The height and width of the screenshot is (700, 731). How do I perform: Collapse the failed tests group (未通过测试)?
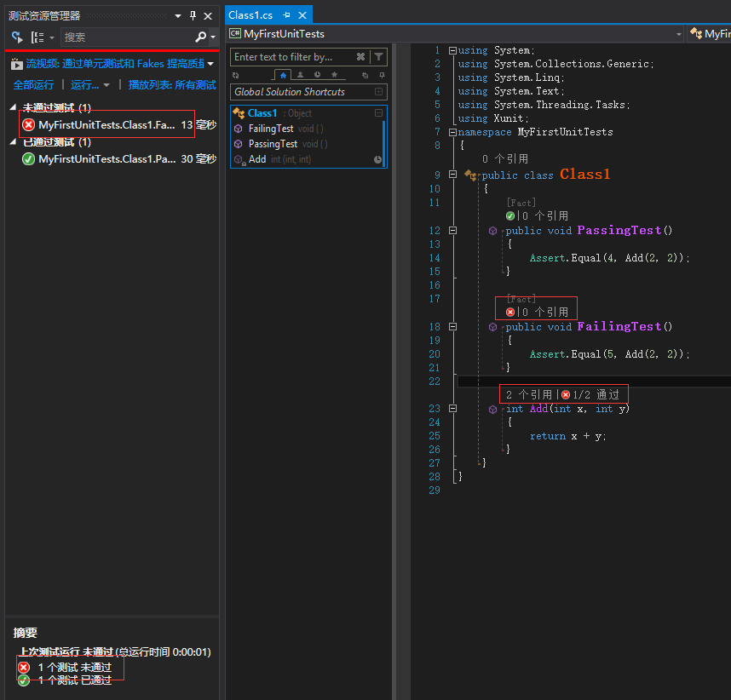14,108
